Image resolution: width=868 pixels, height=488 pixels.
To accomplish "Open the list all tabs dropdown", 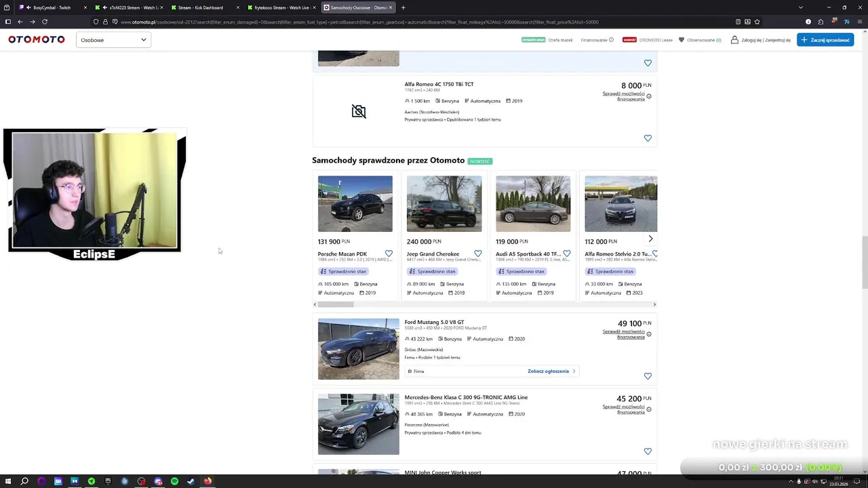I will (800, 7).
